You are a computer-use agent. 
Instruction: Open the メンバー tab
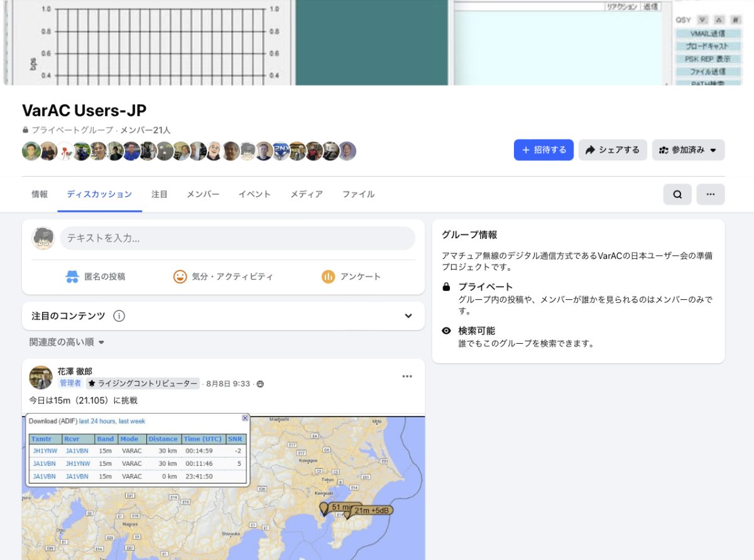pos(203,194)
